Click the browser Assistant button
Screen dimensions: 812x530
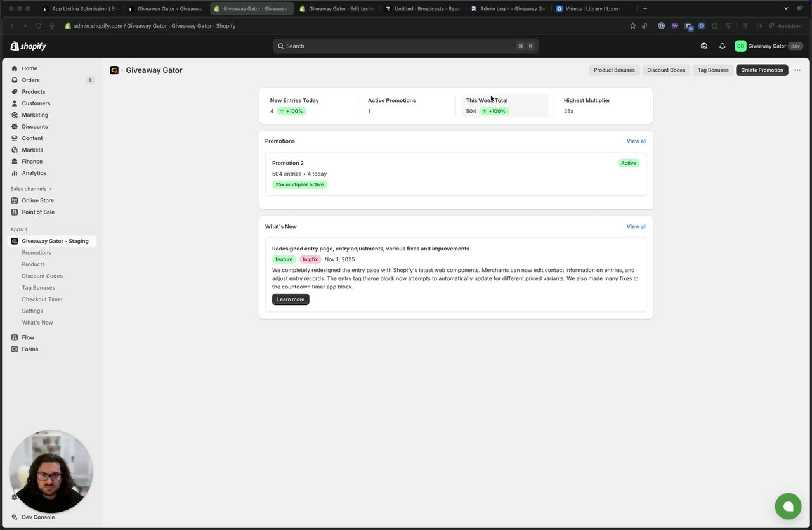pos(785,26)
